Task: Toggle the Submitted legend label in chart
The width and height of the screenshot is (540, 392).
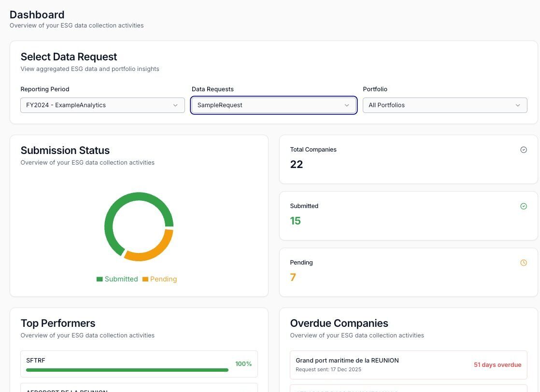Action: 121,279
